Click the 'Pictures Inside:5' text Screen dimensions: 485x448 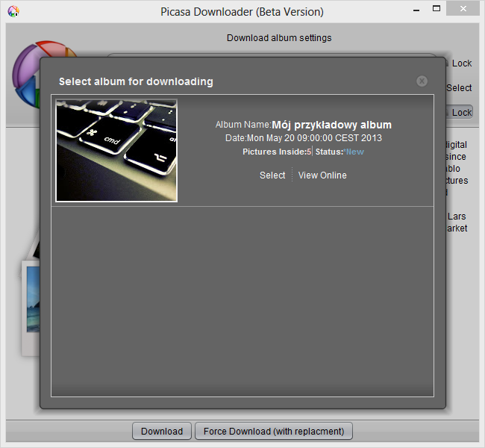click(277, 152)
